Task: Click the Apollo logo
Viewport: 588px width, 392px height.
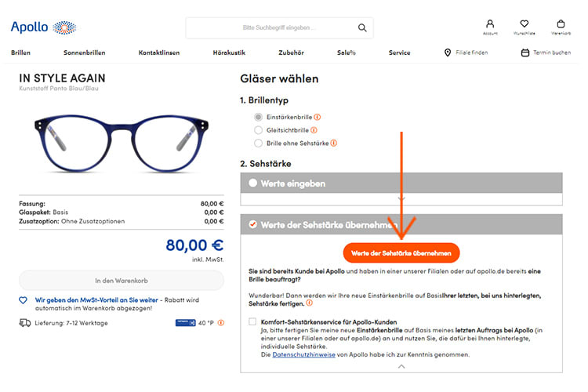Action: tap(43, 27)
